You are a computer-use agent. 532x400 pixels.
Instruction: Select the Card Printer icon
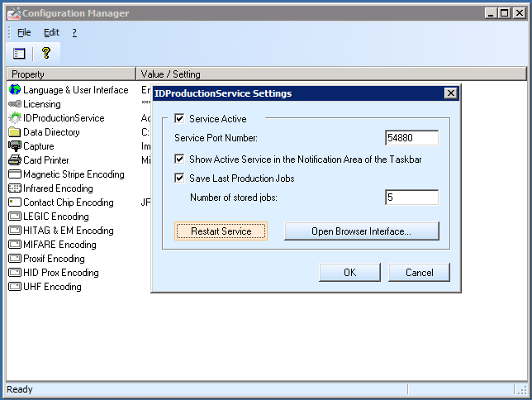pos(14,160)
